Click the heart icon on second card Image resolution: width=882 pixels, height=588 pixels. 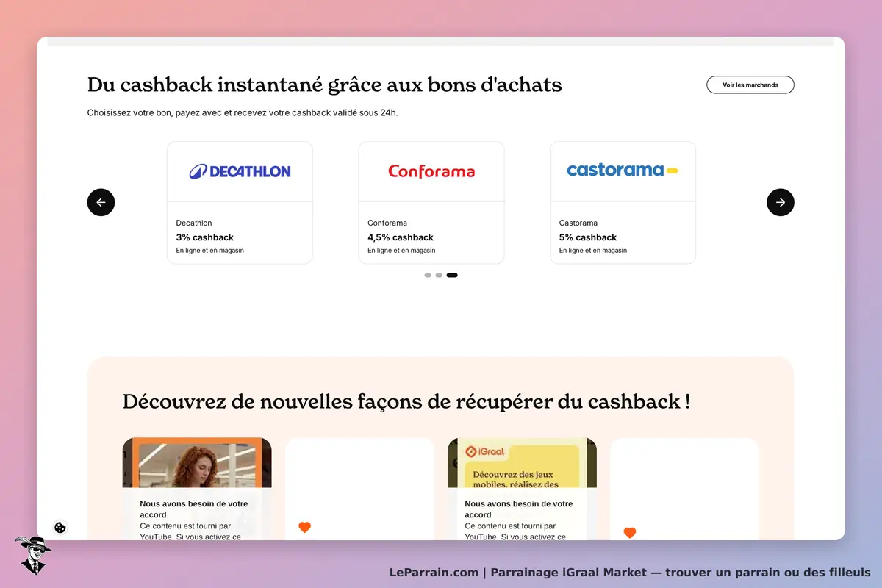point(304,527)
